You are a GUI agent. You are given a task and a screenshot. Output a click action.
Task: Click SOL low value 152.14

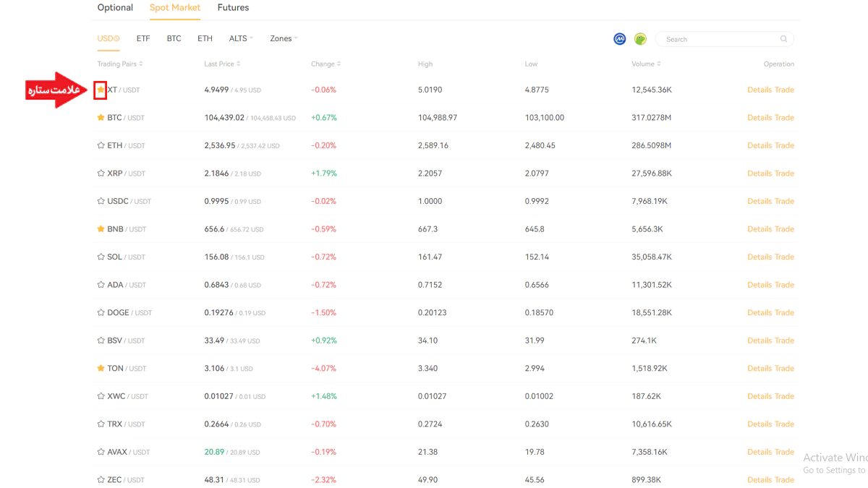pyautogui.click(x=537, y=257)
